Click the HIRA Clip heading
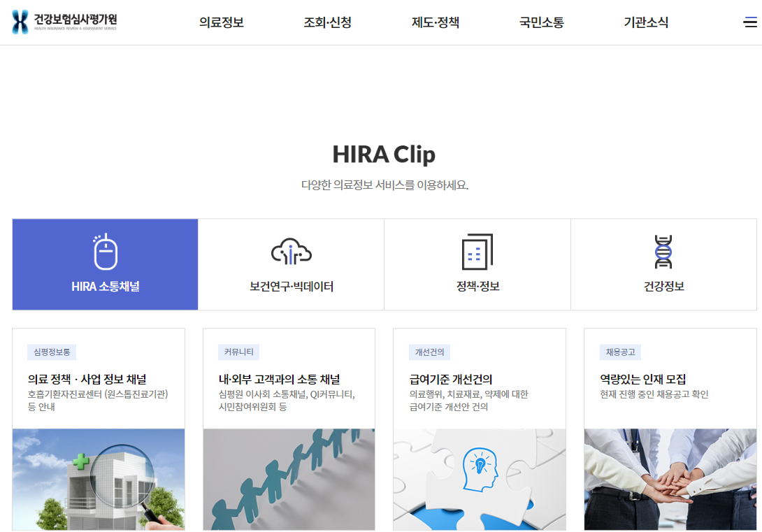This screenshot has width=762, height=532. (384, 154)
